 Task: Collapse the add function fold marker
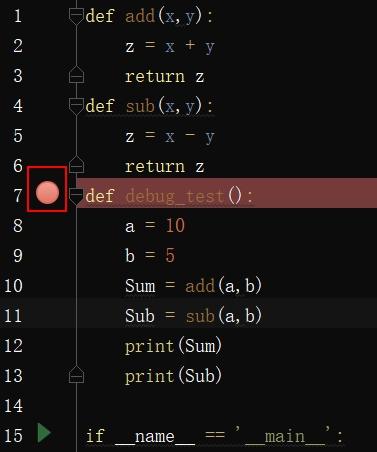(x=76, y=16)
